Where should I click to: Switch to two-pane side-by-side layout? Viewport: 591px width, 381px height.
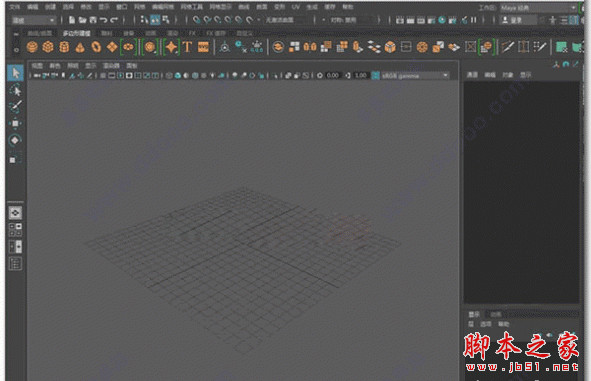point(15,247)
